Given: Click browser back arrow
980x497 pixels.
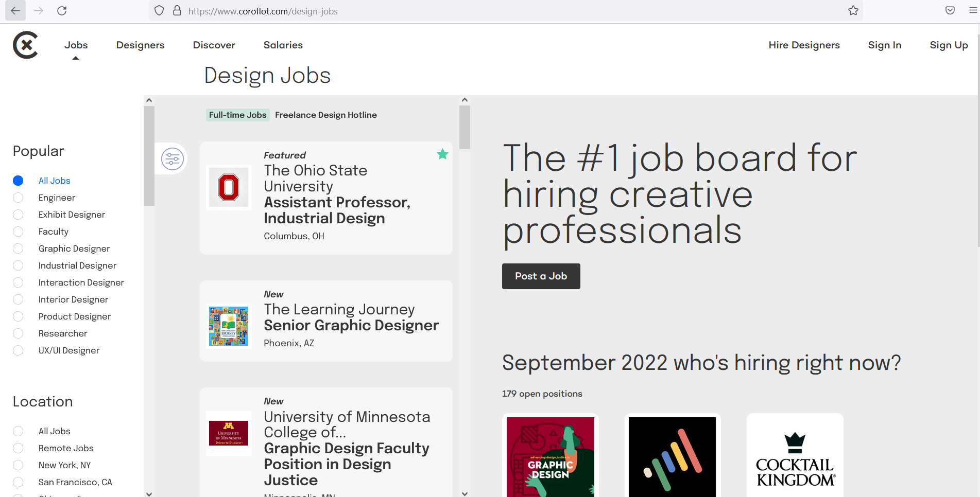Looking at the screenshot, I should pyautogui.click(x=15, y=10).
